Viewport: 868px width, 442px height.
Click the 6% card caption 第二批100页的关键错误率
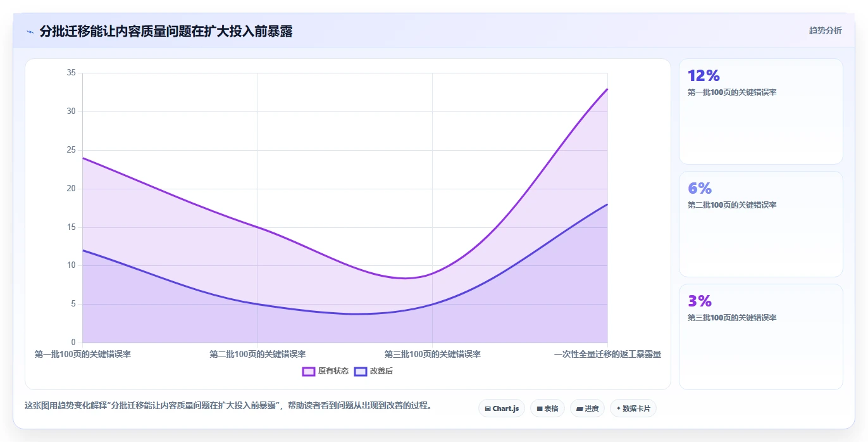click(732, 205)
